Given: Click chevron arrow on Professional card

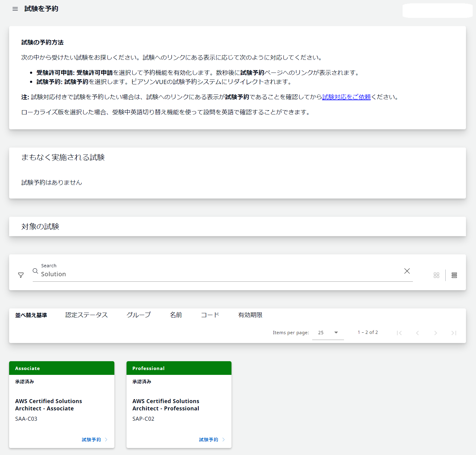Looking at the screenshot, I should 224,440.
